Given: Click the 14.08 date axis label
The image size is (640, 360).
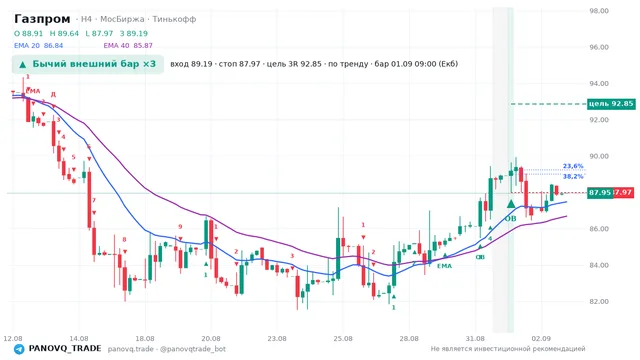Looking at the screenshot, I should point(79,339).
